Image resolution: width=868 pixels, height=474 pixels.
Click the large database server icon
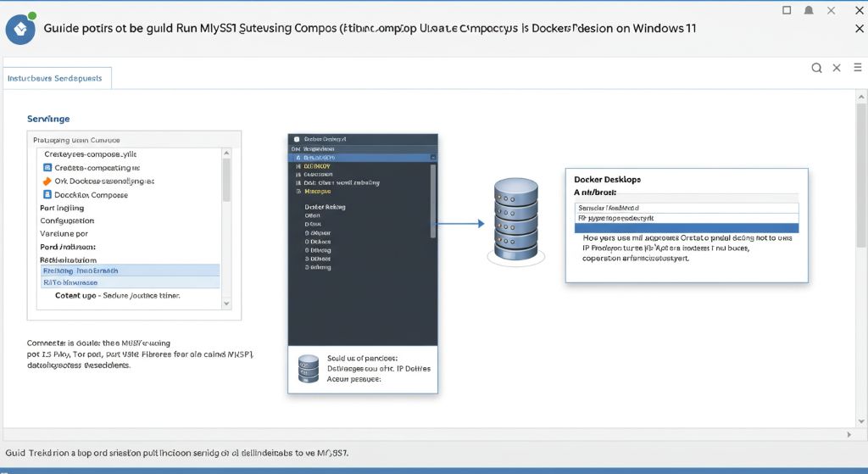pyautogui.click(x=516, y=220)
